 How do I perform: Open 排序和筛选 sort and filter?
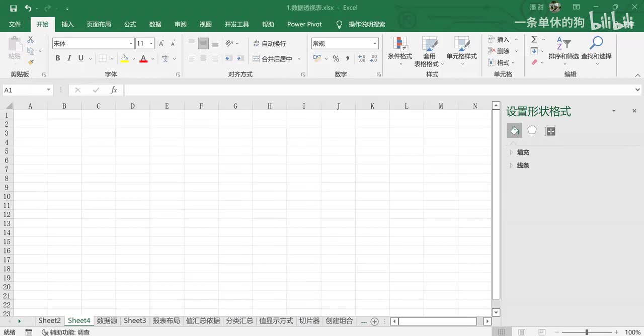(x=563, y=51)
